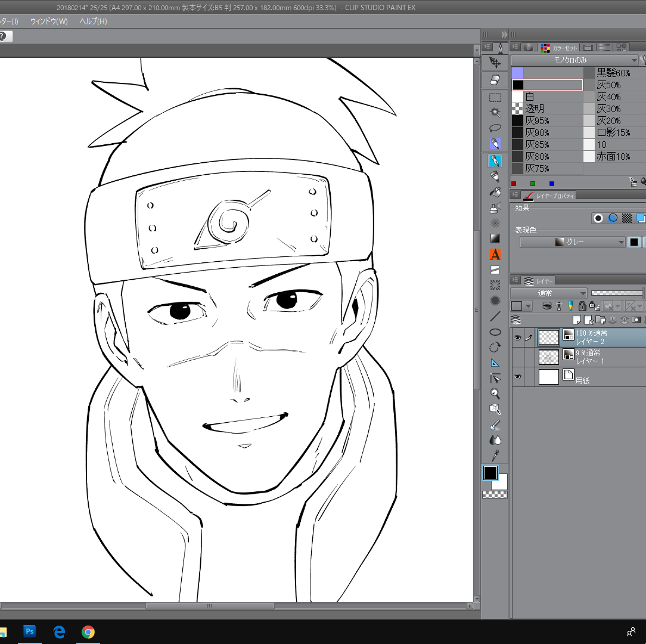Open the ヘルプ(H) menu

pos(93,21)
